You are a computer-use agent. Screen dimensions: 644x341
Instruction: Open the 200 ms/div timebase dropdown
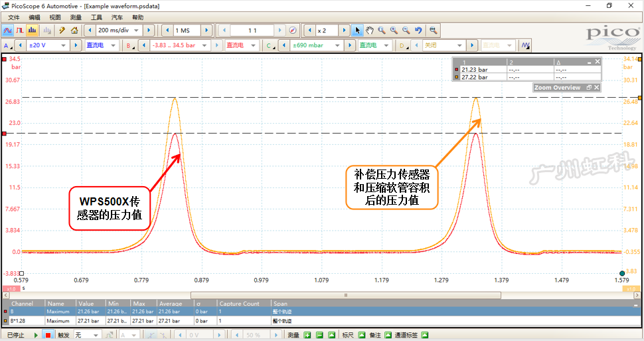pyautogui.click(x=136, y=31)
